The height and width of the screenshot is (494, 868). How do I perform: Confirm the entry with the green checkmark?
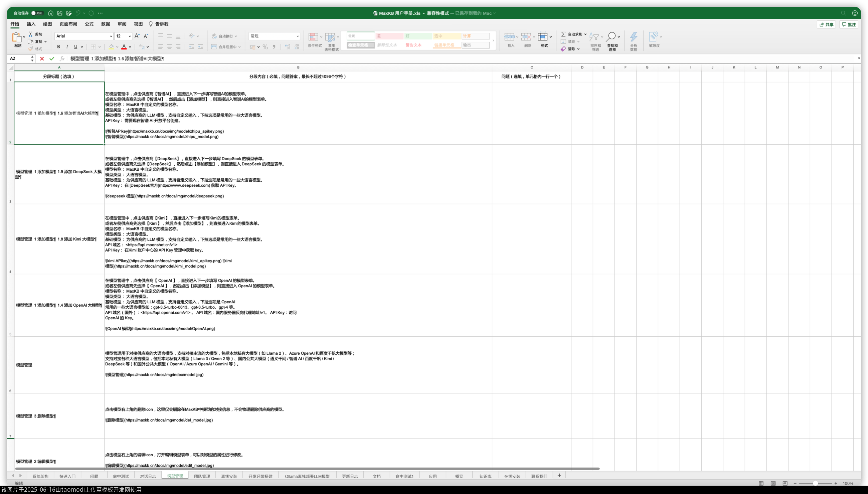pos(51,59)
